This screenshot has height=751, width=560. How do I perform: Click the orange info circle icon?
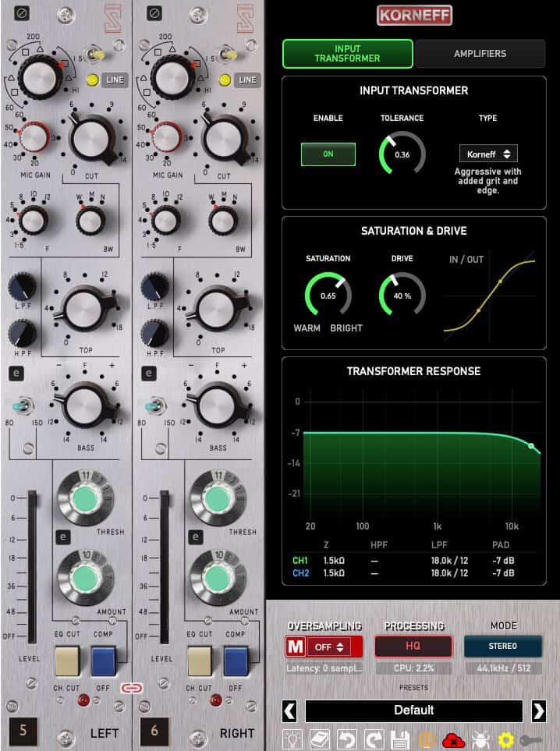[427, 740]
